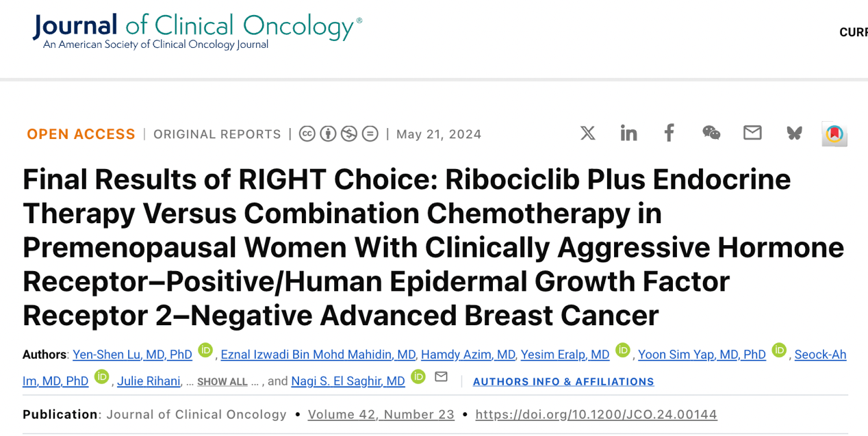
Task: Open Eznal Izwadi Bin Mohd Mahidin author link
Action: [318, 355]
